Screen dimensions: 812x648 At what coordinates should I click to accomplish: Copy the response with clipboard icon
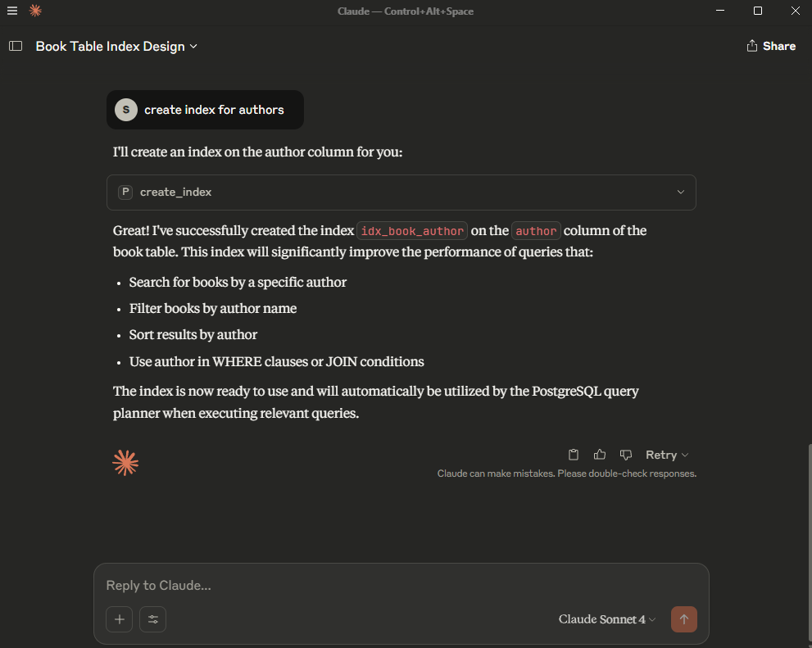pyautogui.click(x=574, y=455)
